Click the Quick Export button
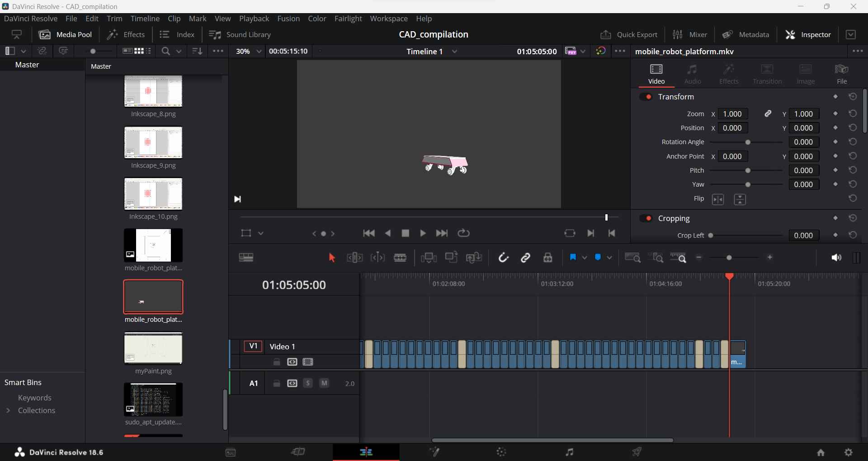The image size is (868, 461). click(x=629, y=34)
